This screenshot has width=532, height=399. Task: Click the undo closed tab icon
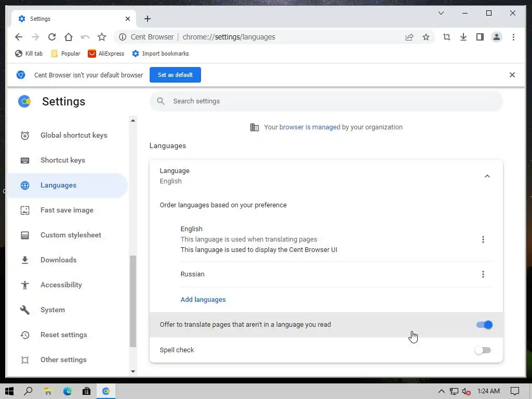[x=85, y=37]
